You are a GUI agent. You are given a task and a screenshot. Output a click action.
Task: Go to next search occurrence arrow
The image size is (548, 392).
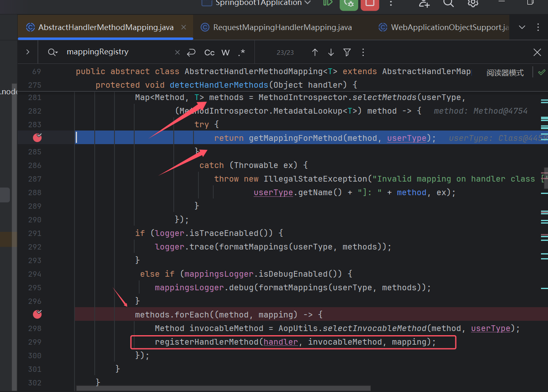coord(331,52)
